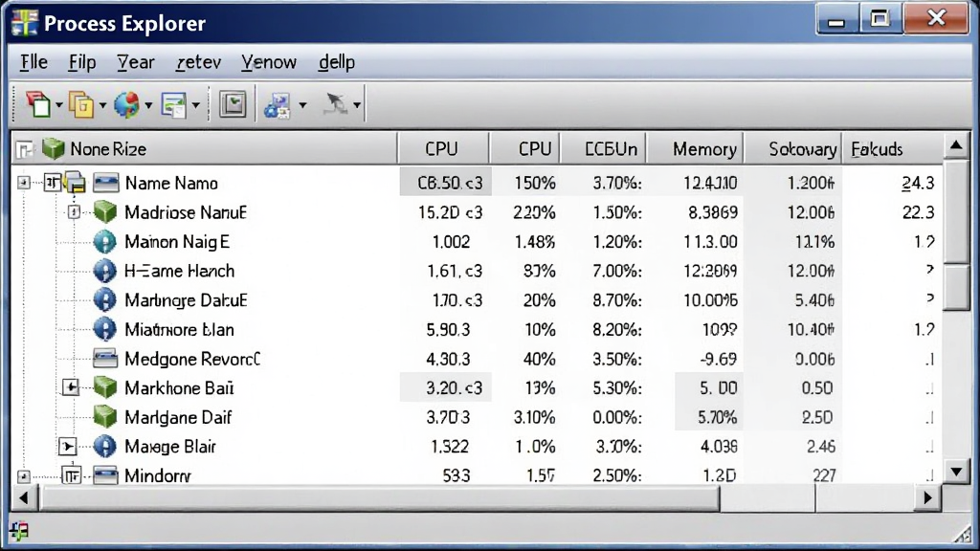Click the green cube icon of Madriose NanuE

pyautogui.click(x=105, y=212)
